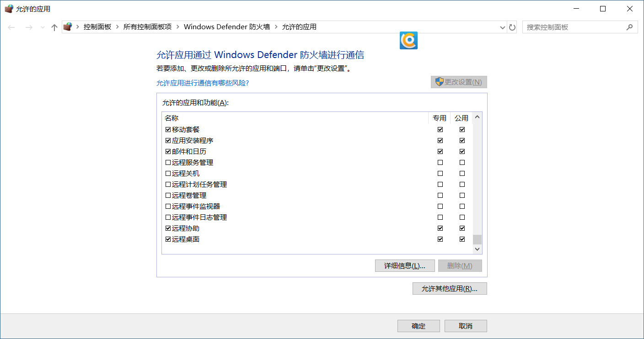The height and width of the screenshot is (339, 644).
Task: Toggle 专用 checkbox for 远程协助
Action: click(x=440, y=228)
